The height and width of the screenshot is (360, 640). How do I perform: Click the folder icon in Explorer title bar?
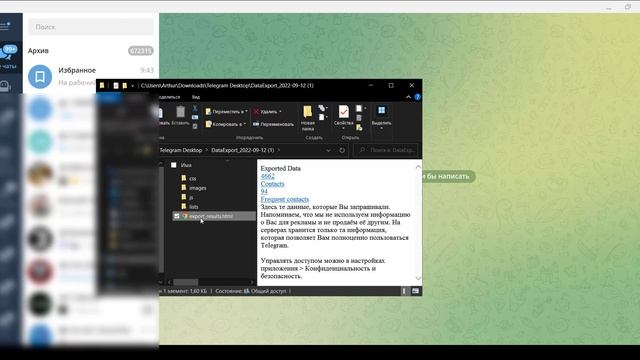(102, 85)
